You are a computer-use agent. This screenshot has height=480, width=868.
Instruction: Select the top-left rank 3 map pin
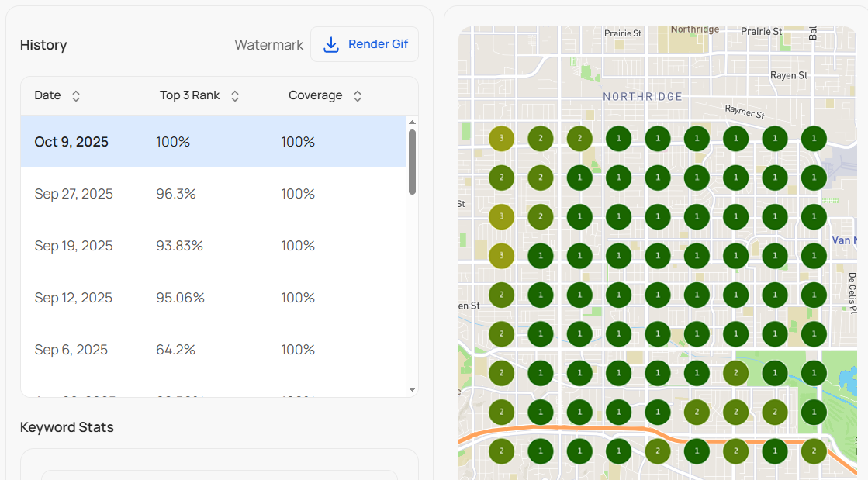[501, 139]
